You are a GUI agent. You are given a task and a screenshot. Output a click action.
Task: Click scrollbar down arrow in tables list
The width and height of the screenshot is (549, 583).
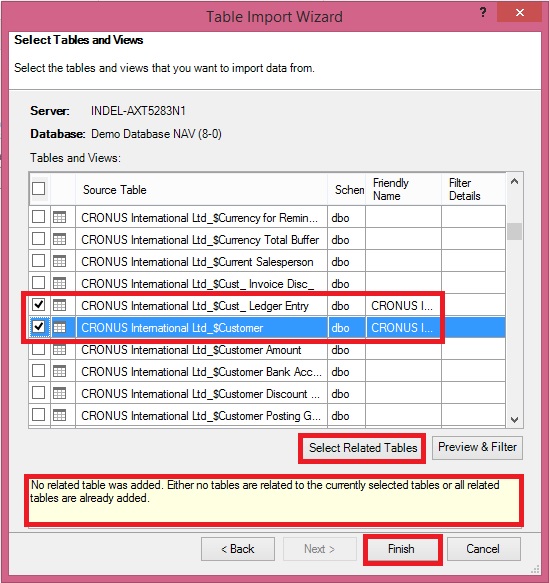click(x=514, y=420)
